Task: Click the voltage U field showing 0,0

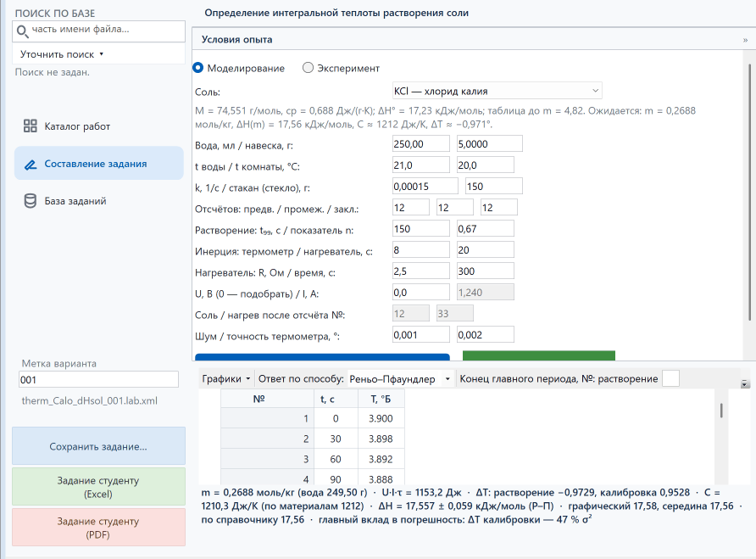Action: click(421, 293)
